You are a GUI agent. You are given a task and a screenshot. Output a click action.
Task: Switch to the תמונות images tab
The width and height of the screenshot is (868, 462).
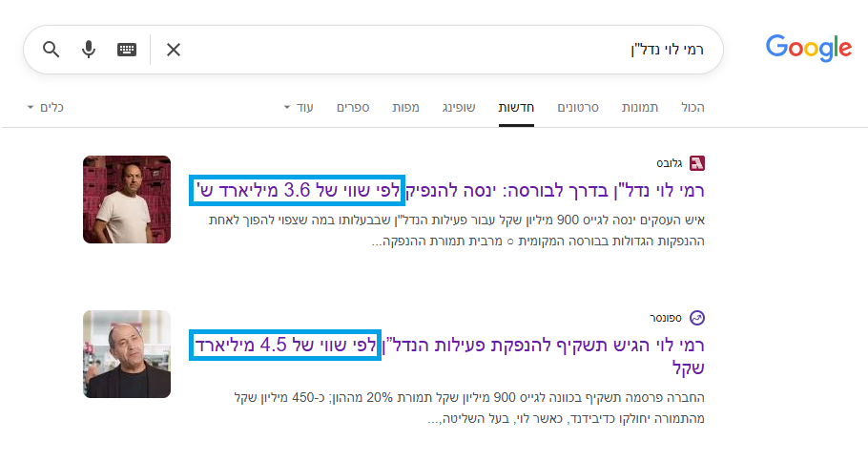tap(639, 108)
